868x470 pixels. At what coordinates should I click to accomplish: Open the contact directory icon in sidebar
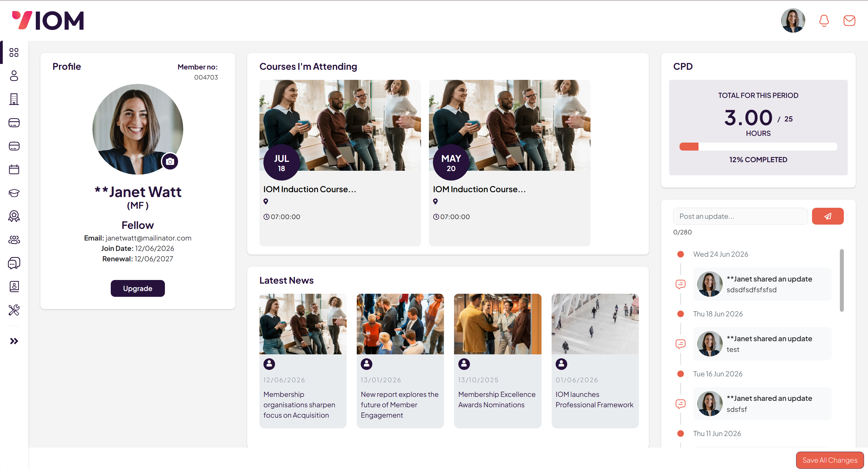(14, 286)
